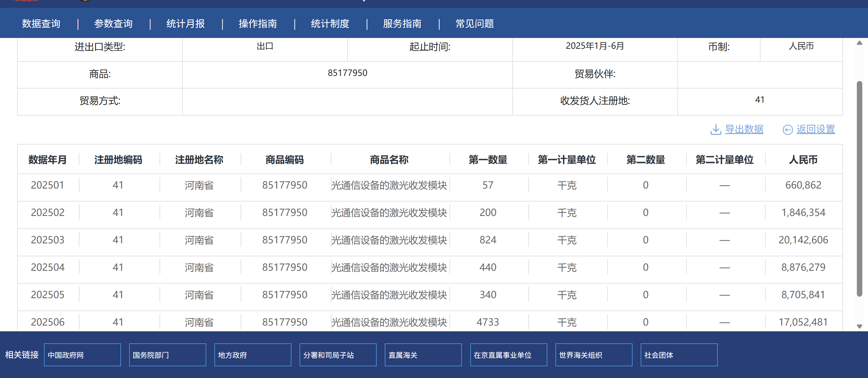
Task: Click the 85177950 value beside 商品
Action: point(347,73)
